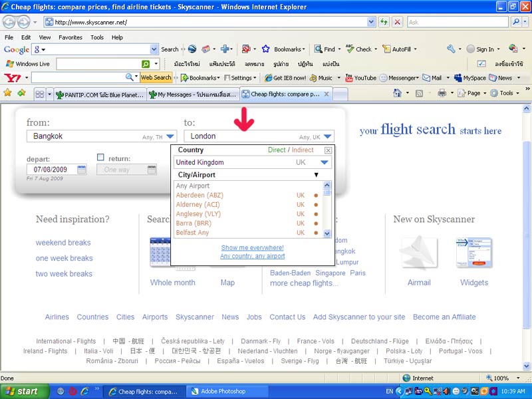Close the Country destination popup
The width and height of the screenshot is (532, 399).
tap(328, 150)
